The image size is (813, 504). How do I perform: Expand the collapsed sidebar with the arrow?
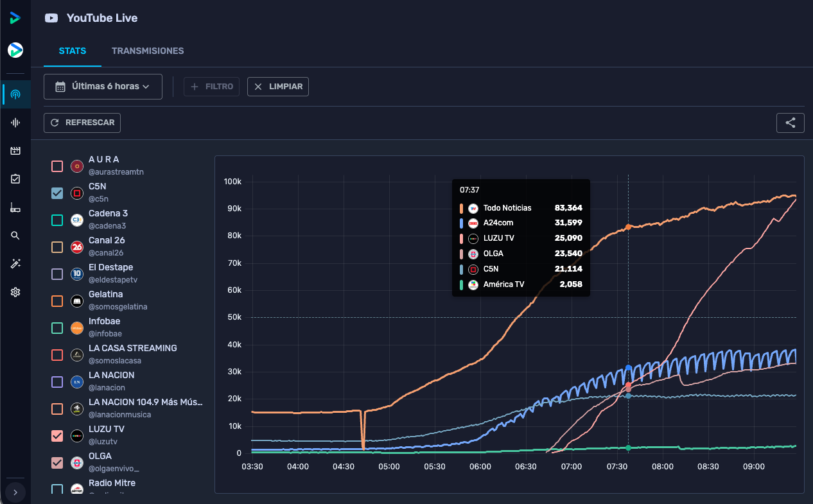click(15, 492)
